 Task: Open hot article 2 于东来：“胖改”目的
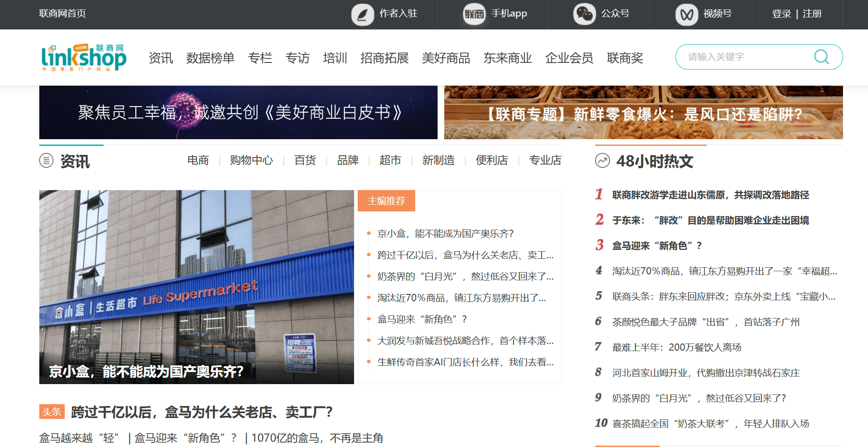(x=710, y=220)
